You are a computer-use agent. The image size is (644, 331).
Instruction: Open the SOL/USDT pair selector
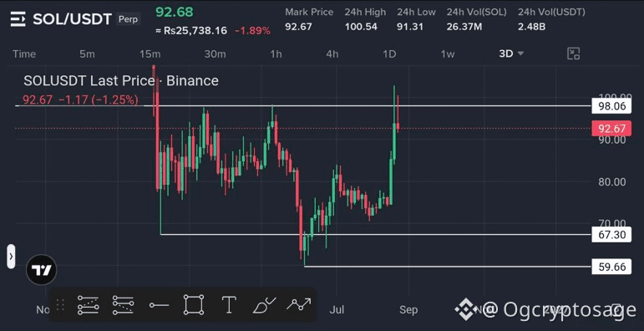(72, 19)
